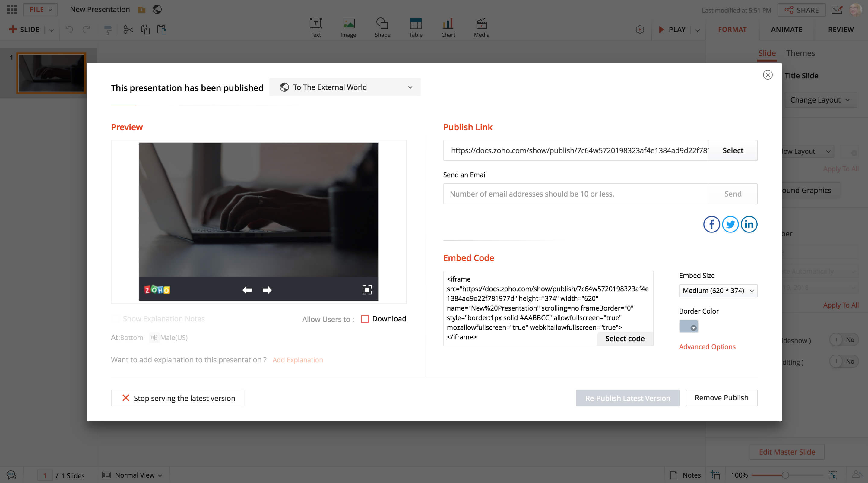This screenshot has width=868, height=483.
Task: Open the To The External World dropdown
Action: coord(345,87)
